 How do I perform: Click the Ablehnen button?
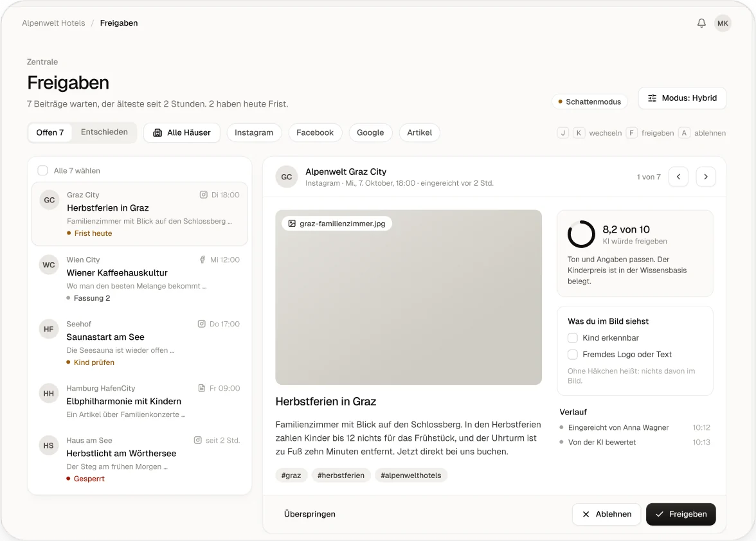(x=606, y=514)
